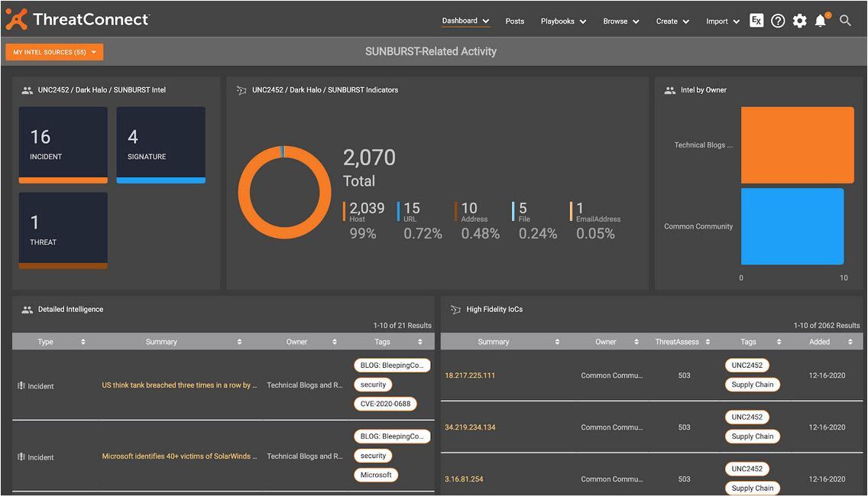
Task: Open the Playbooks dropdown menu
Action: [563, 21]
